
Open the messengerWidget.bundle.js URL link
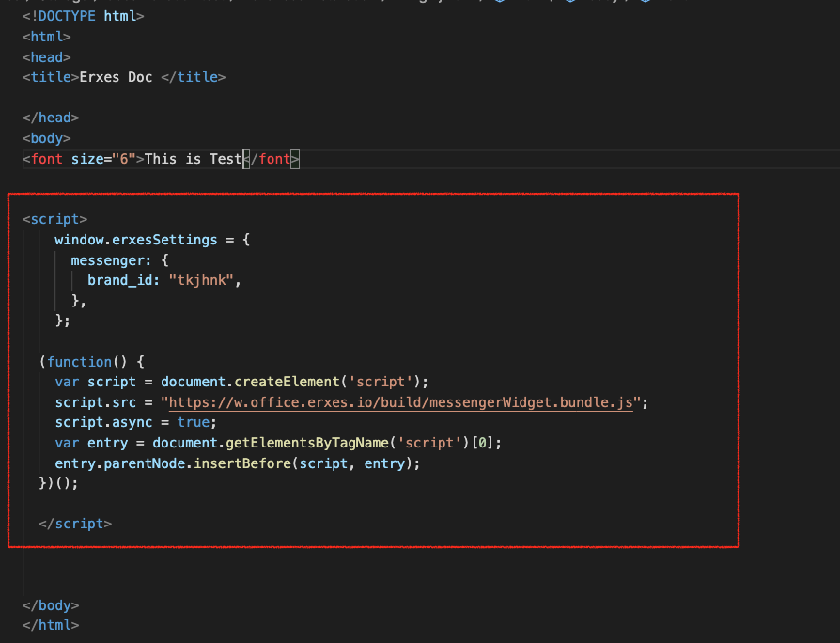coord(400,402)
